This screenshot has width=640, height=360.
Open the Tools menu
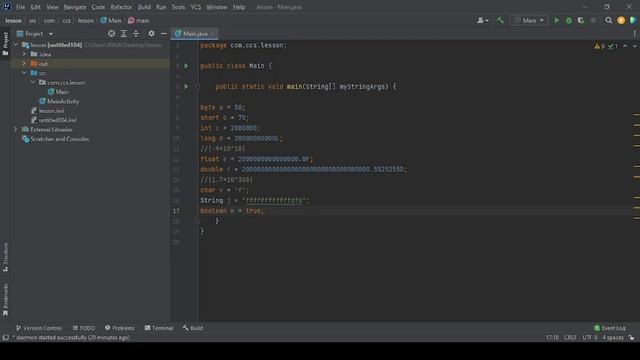(x=178, y=7)
